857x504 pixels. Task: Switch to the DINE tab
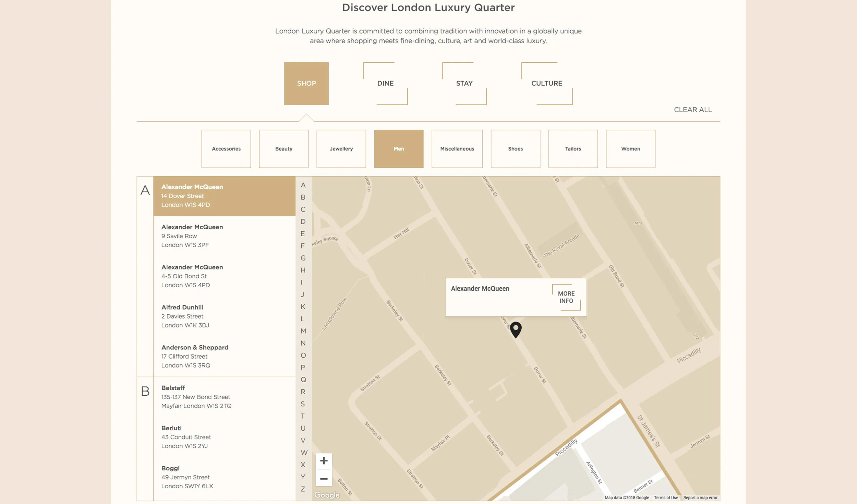click(385, 83)
